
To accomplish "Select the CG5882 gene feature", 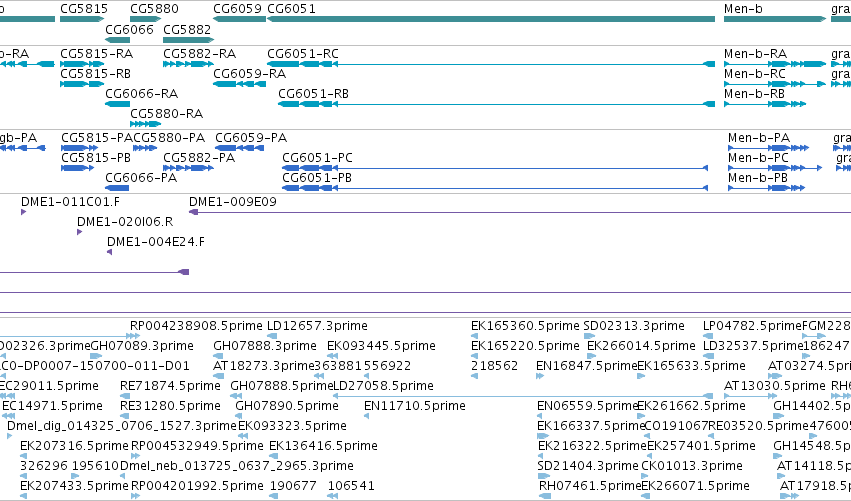I will (189, 40).
